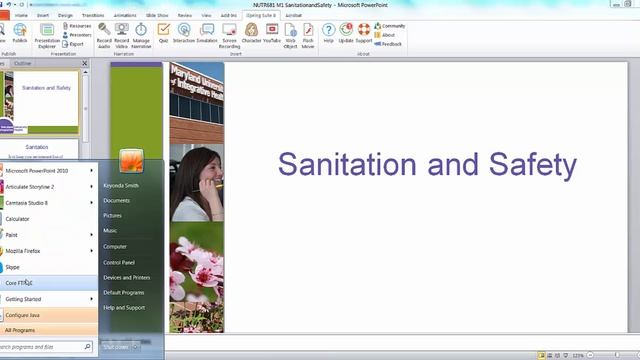Click the Resources button in Presentation group

point(77,26)
